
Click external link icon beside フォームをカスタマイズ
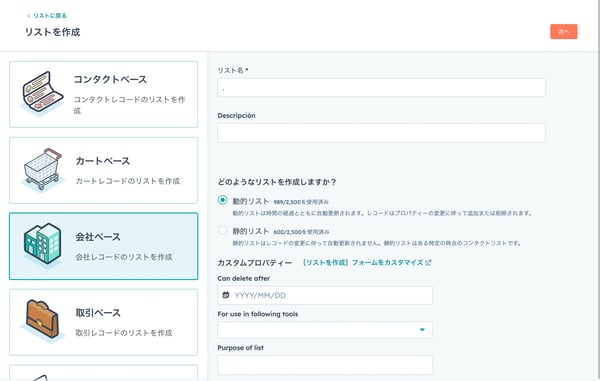tap(428, 263)
